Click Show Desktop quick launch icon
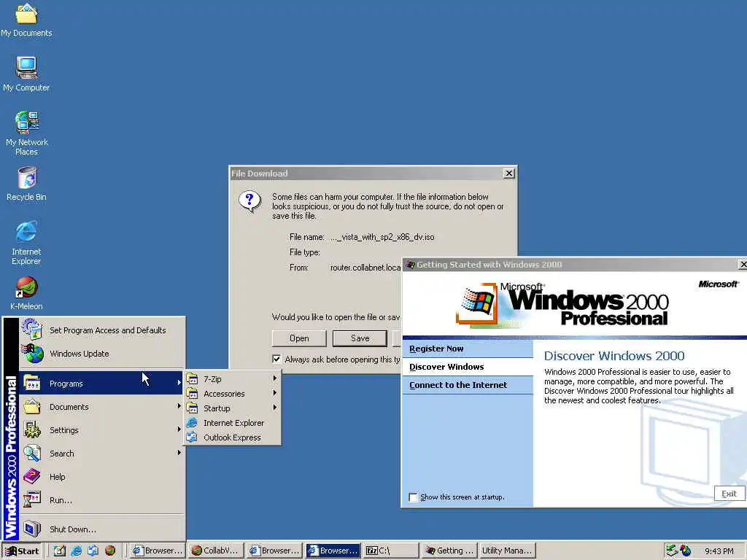The width and height of the screenshot is (747, 560). 60,551
